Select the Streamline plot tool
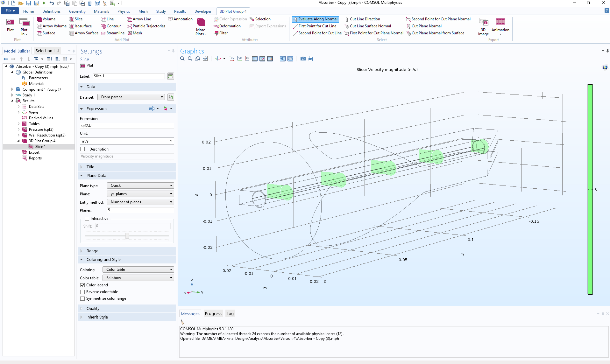610x364 pixels. (x=113, y=33)
